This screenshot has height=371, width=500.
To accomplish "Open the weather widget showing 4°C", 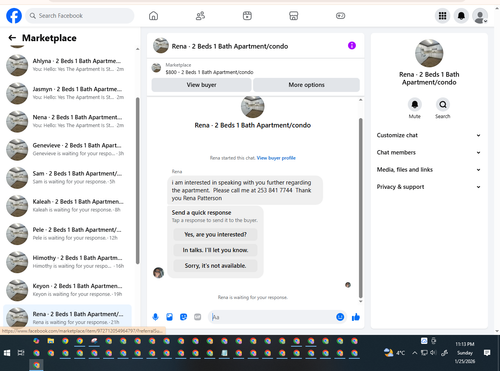I will tap(394, 353).
